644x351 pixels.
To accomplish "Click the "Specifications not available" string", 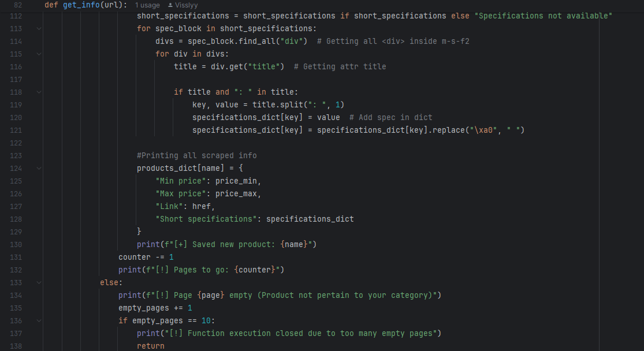I will pyautogui.click(x=543, y=16).
